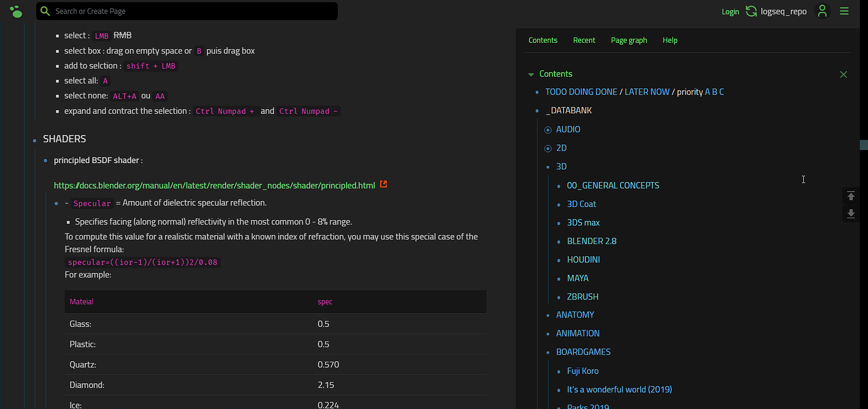The image size is (868, 409).
Task: Click the scroll-to-bottom arrow icon
Action: click(x=850, y=213)
